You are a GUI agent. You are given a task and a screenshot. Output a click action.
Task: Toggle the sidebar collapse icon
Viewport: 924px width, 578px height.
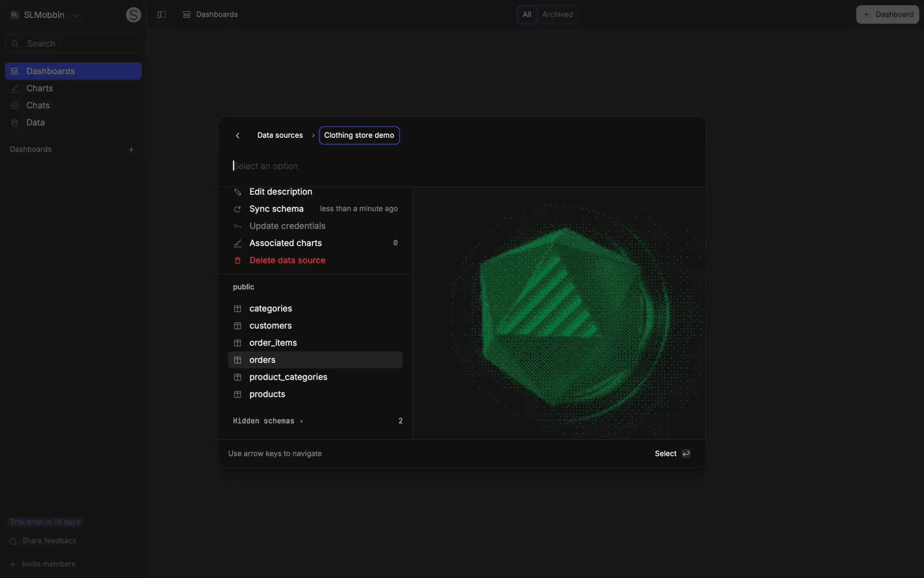(x=162, y=14)
